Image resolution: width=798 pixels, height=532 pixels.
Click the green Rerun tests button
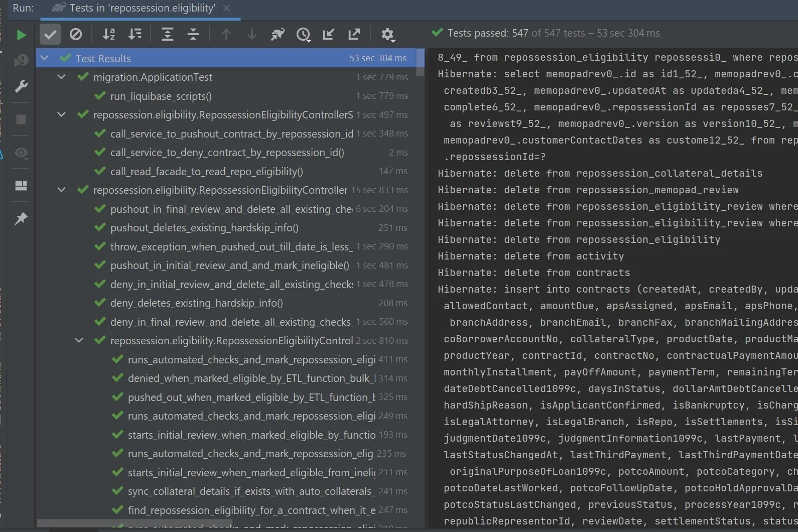[x=21, y=35]
